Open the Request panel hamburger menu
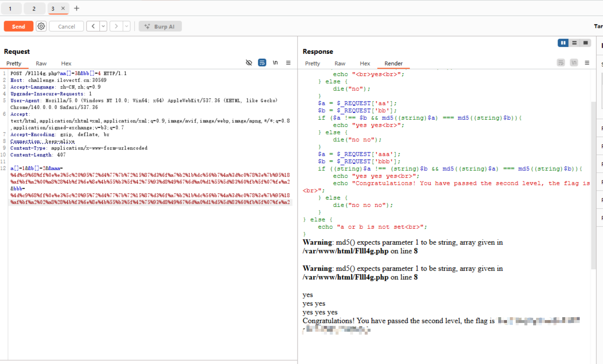The image size is (603, 364). [x=288, y=63]
